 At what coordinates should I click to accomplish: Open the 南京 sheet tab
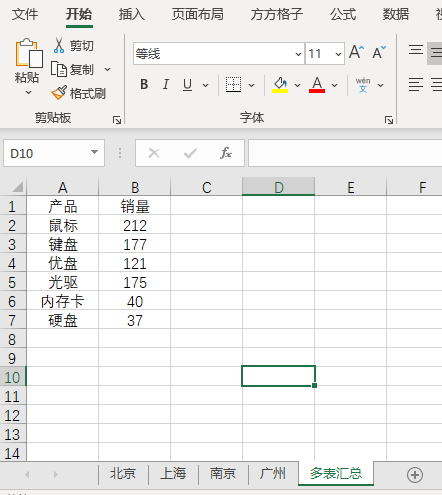tap(223, 473)
